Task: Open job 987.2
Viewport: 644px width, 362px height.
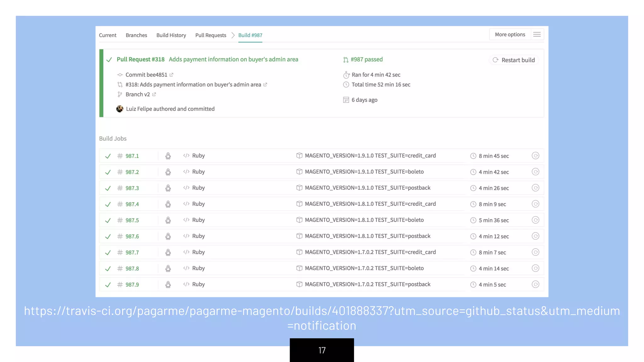Action: (132, 172)
